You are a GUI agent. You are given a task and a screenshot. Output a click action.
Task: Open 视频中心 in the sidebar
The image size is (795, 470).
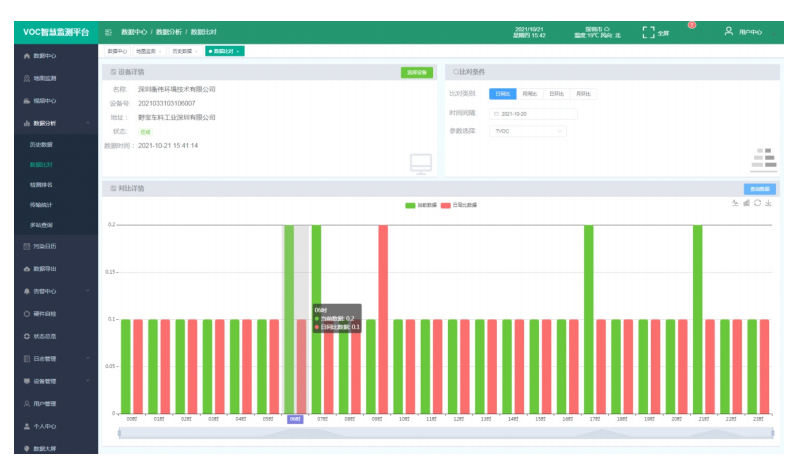[56, 101]
